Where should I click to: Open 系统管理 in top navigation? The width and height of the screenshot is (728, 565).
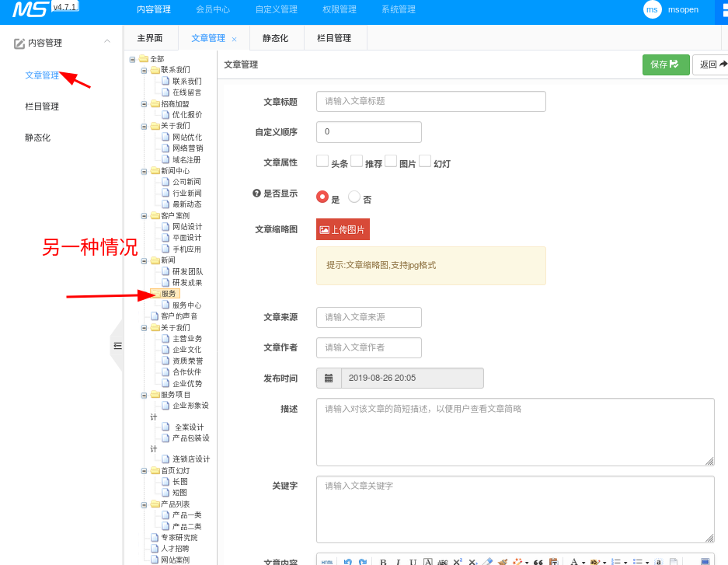399,10
